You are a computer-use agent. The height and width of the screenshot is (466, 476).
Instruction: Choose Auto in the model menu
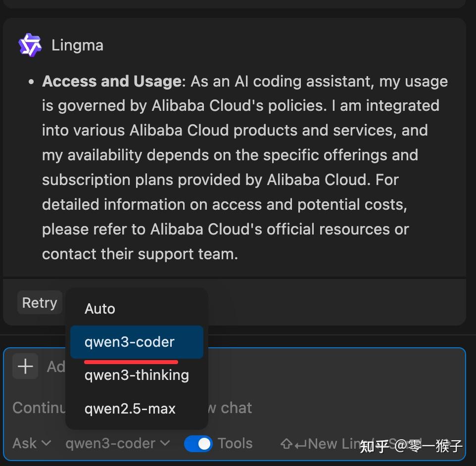coord(99,308)
